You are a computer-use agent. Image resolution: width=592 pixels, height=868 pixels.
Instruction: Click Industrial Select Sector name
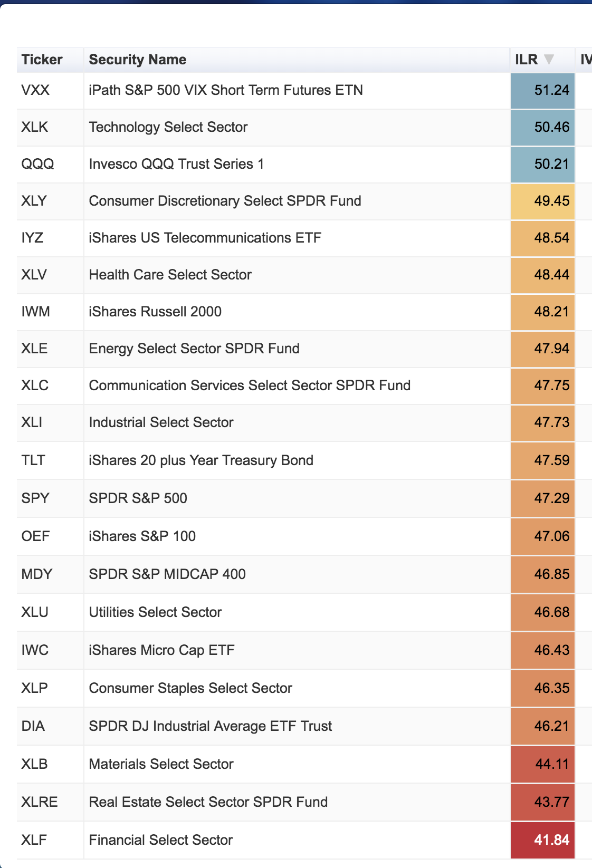tap(161, 422)
